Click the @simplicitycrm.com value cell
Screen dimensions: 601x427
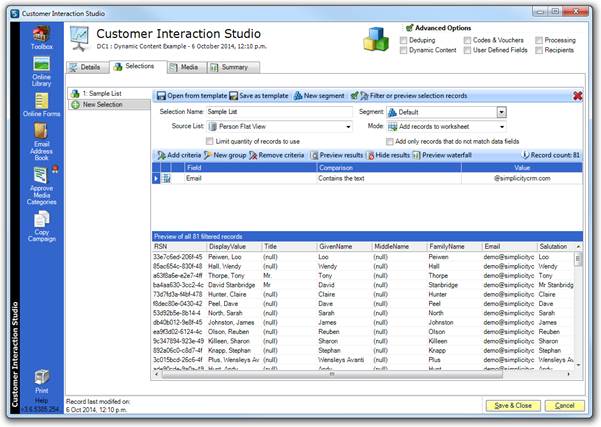[x=522, y=178]
